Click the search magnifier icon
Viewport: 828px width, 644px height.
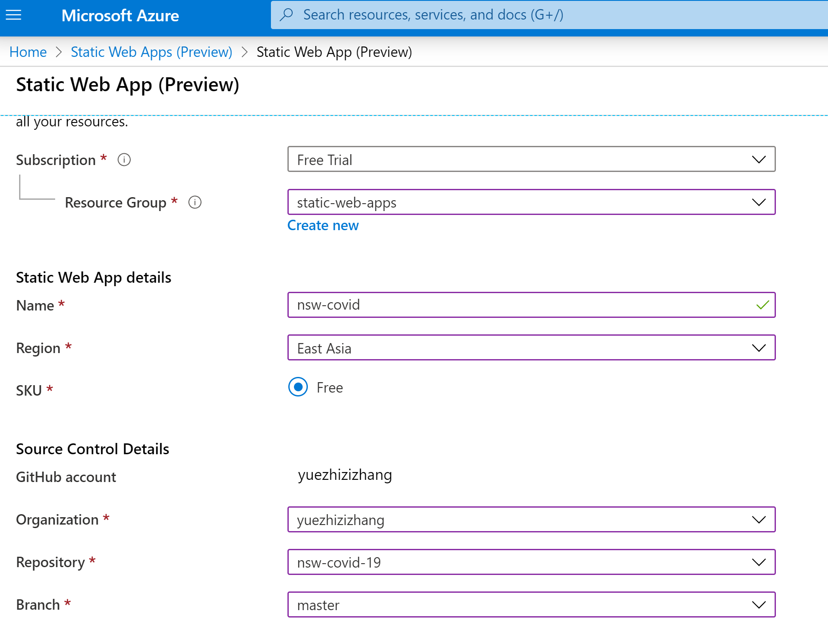(x=287, y=15)
